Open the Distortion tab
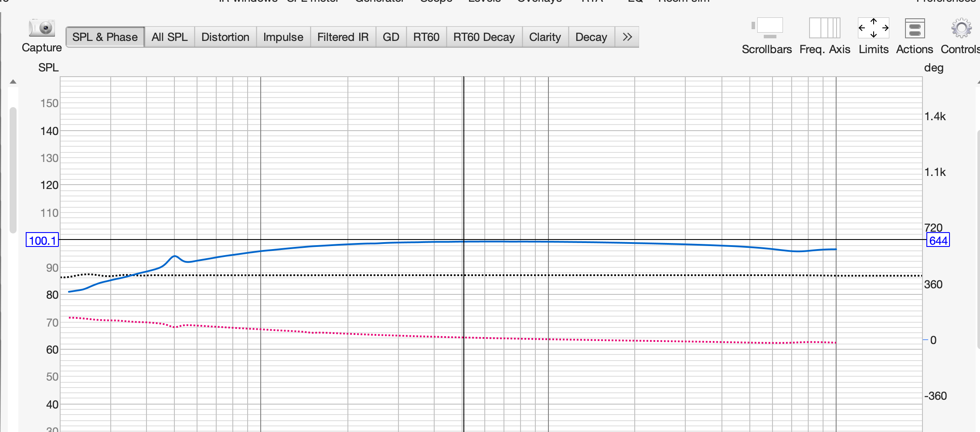The width and height of the screenshot is (980, 432). pyautogui.click(x=225, y=37)
